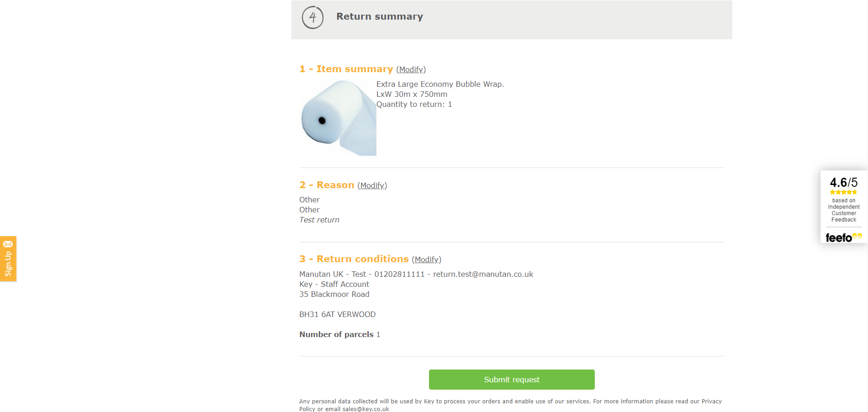
Task: Click the yellow star rating row
Action: pyautogui.click(x=843, y=192)
